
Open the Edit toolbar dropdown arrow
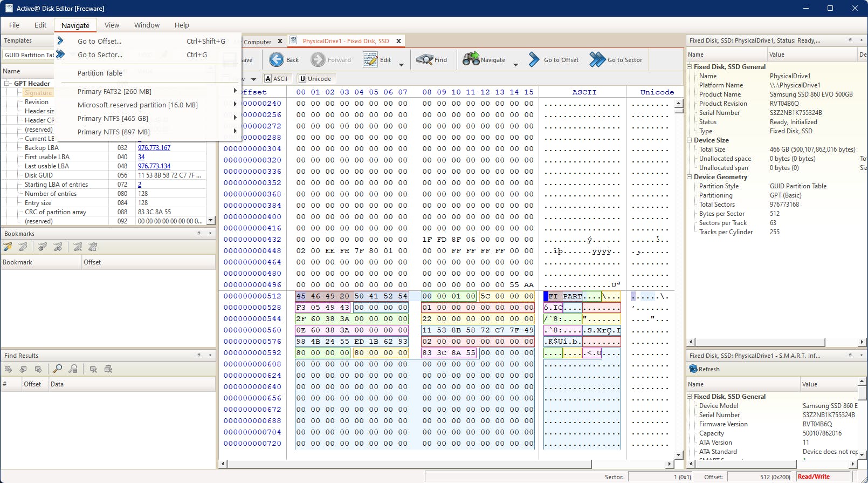click(401, 65)
